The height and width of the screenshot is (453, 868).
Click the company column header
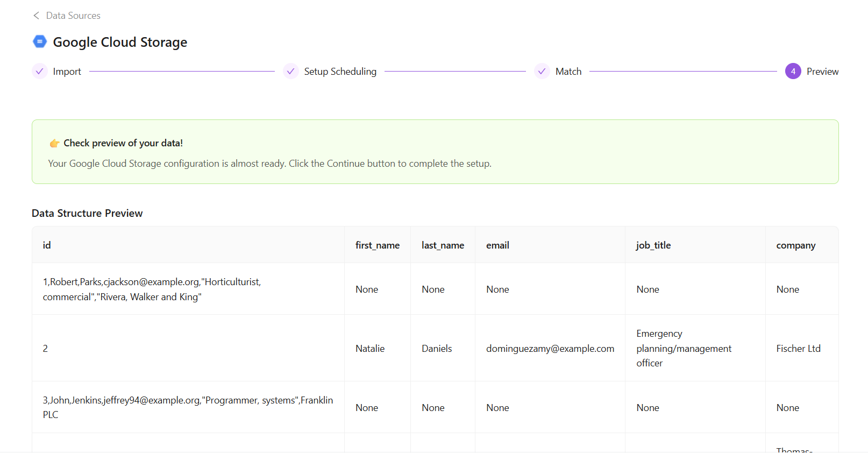795,245
